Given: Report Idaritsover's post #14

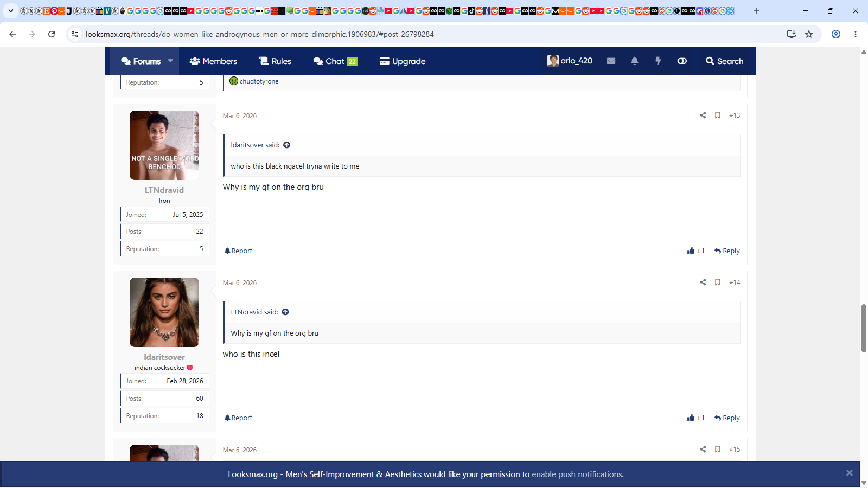Looking at the screenshot, I should tap(239, 418).
